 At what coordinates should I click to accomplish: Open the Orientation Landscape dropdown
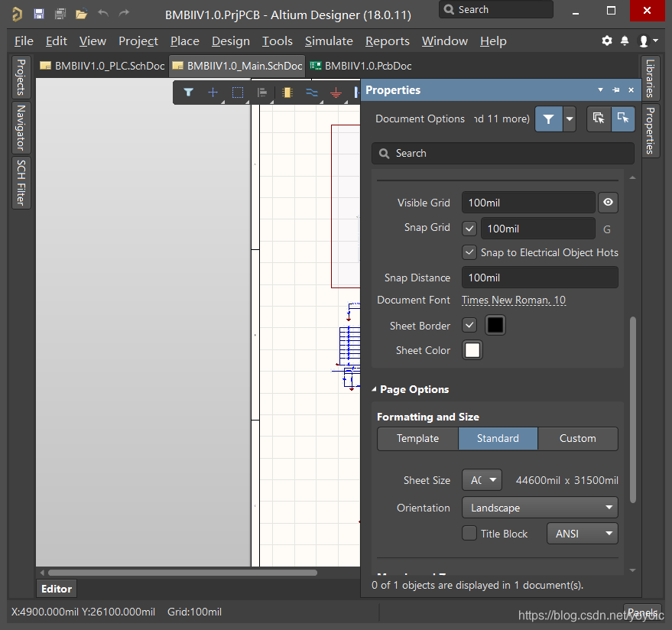pyautogui.click(x=540, y=508)
